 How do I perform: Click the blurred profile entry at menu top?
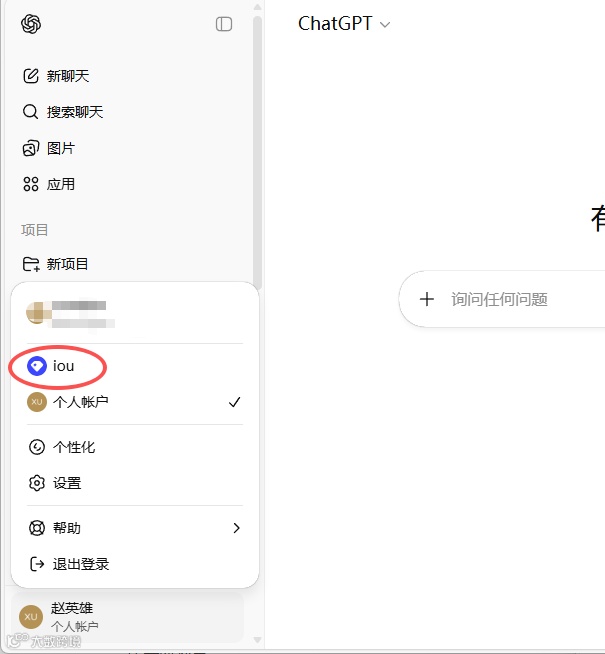click(x=135, y=313)
